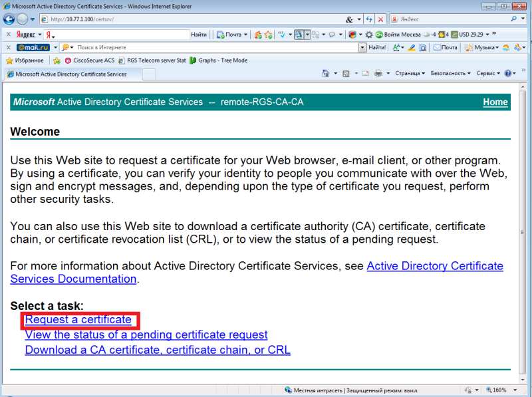Click the Москва weather cloud icon
532x397 pixels.
[426, 35]
